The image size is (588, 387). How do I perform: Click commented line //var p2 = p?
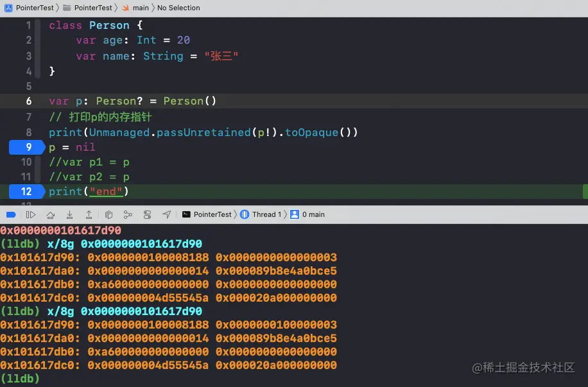89,177
